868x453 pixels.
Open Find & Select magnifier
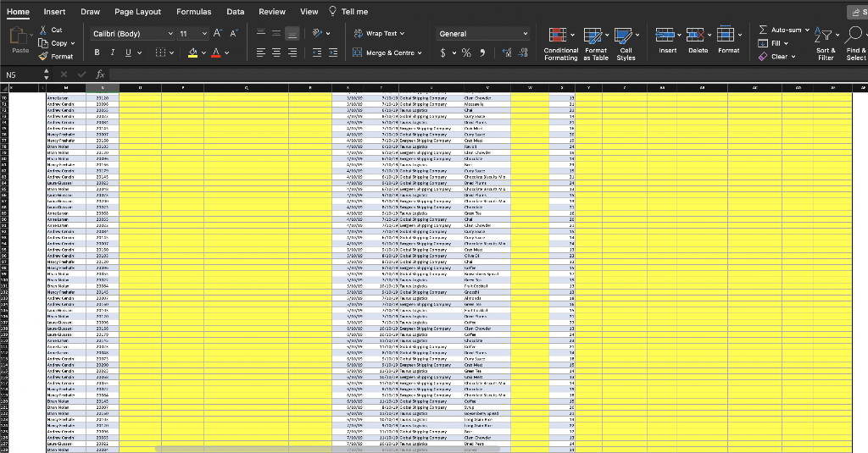pos(854,35)
